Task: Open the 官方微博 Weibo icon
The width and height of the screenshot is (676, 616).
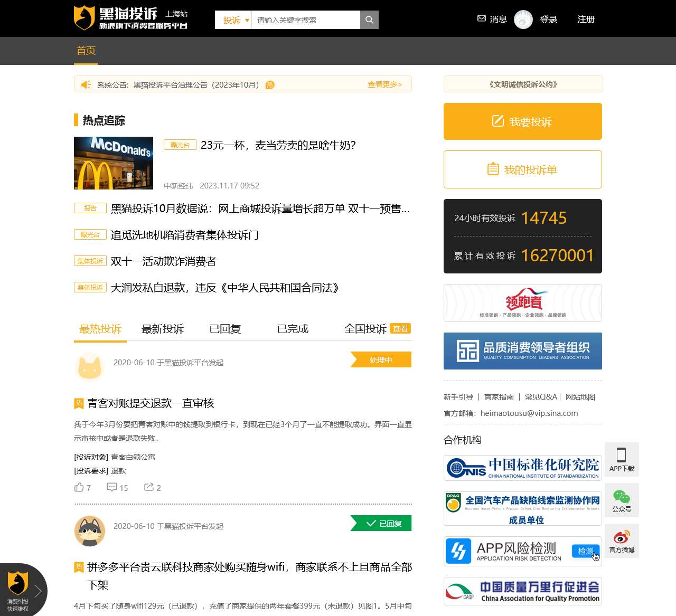Action: pyautogui.click(x=622, y=537)
